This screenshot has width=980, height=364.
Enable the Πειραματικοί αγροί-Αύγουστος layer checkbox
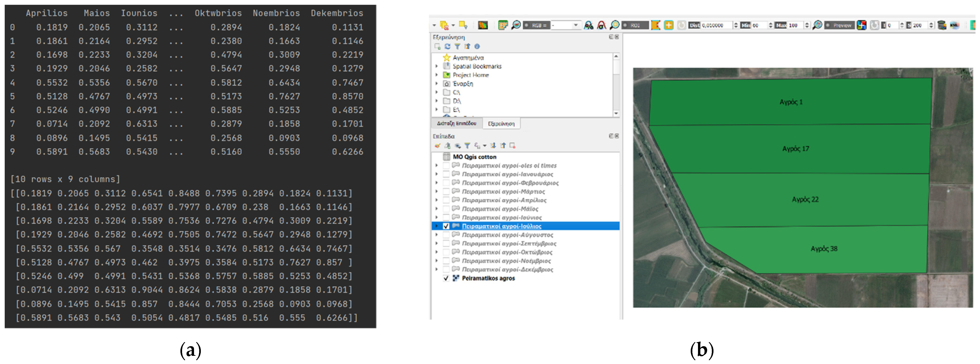(446, 235)
